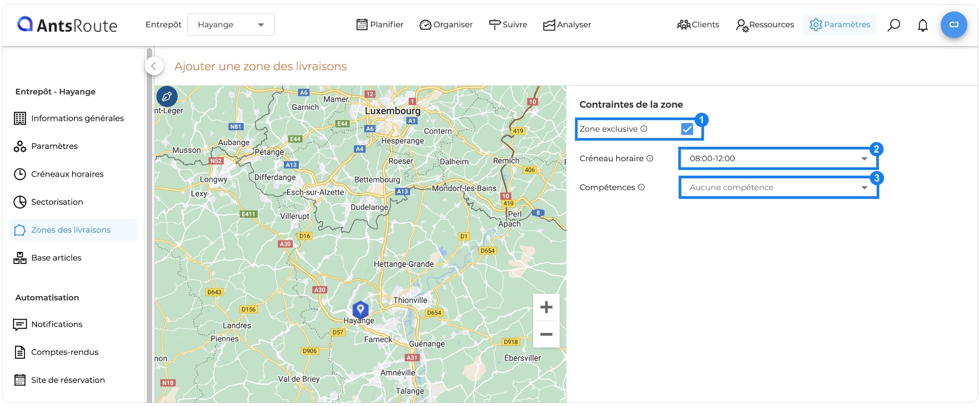The width and height of the screenshot is (980, 407).
Task: Open the Créneau horaire 08:00-12:00 dropdown
Action: (778, 159)
